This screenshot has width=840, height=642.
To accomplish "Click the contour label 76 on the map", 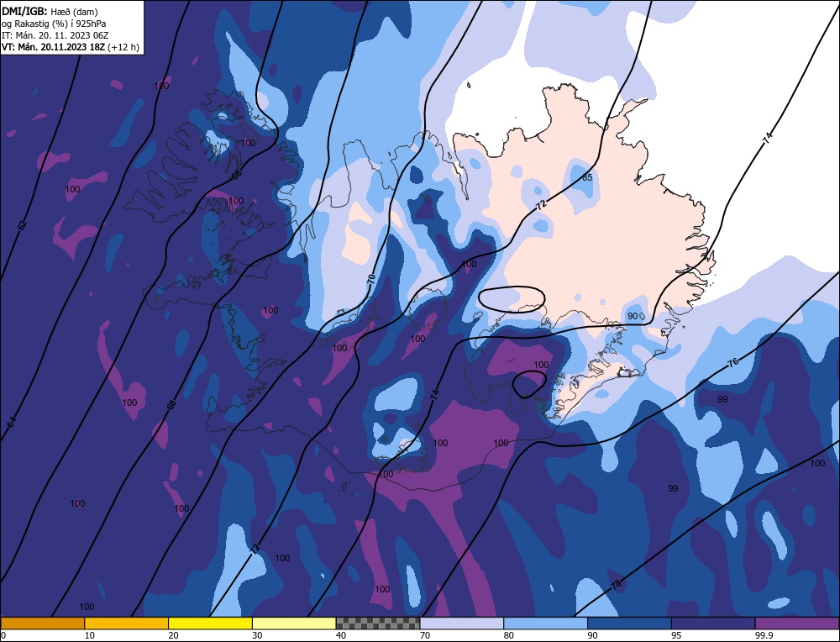I will click(733, 363).
